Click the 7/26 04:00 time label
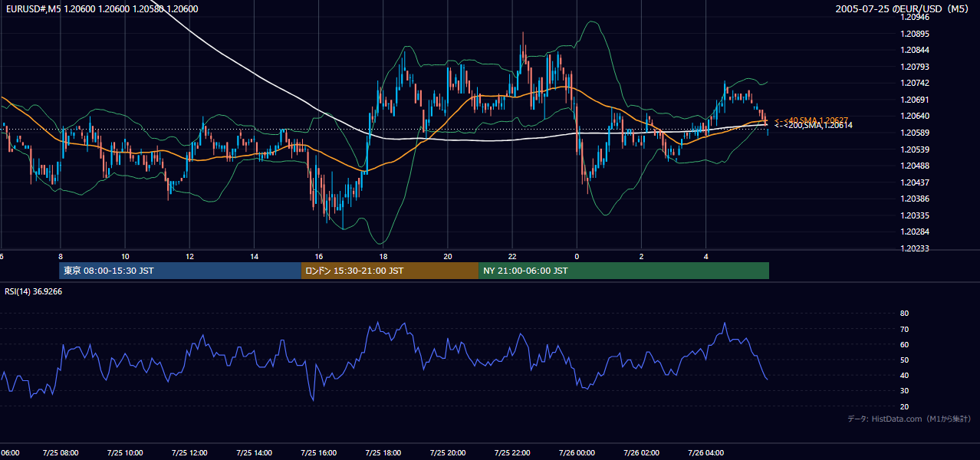 point(706,453)
